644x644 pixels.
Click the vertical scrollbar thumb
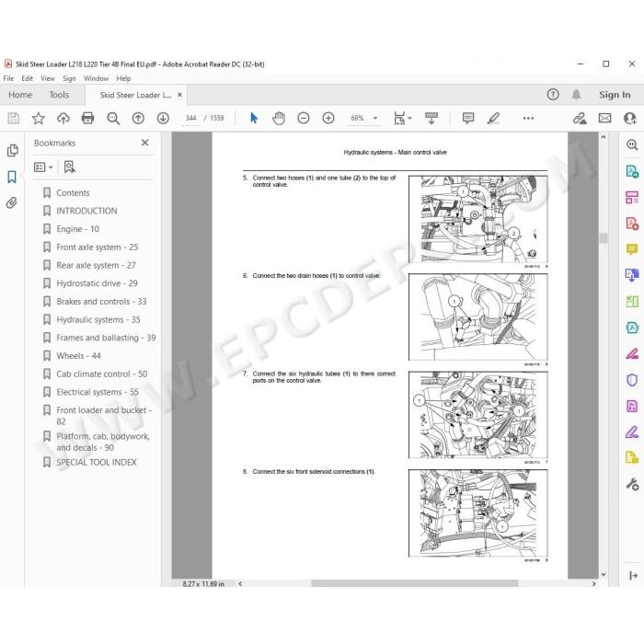tap(603, 237)
